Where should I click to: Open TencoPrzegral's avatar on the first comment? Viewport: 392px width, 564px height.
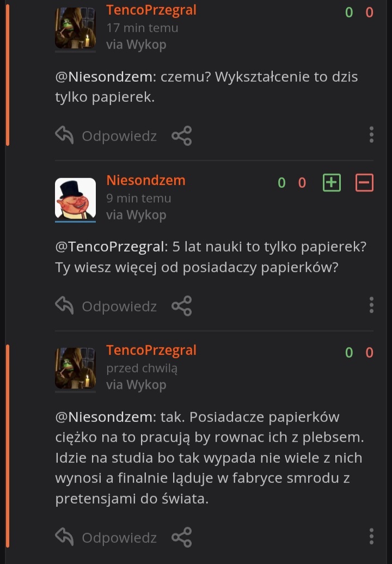75,28
